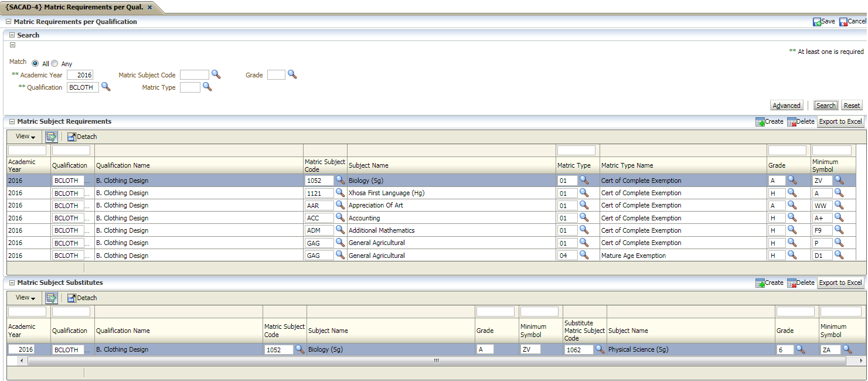Image resolution: width=868 pixels, height=381 pixels.
Task: Collapse the Matric Subject Substitutes panel
Action: click(12, 283)
